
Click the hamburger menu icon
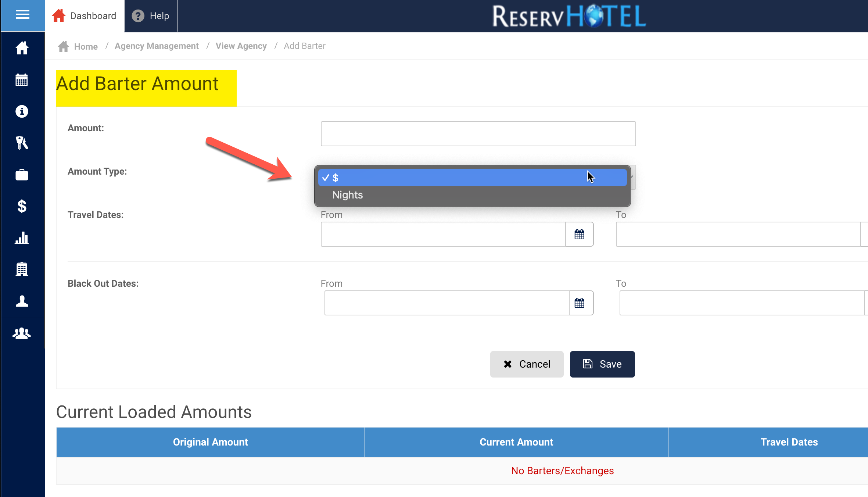[x=22, y=15]
